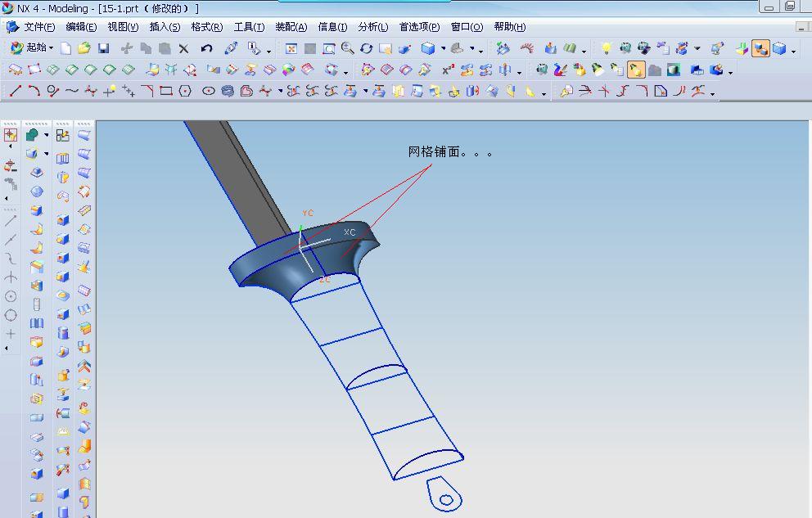
Task: Undo the last action
Action: tap(206, 48)
